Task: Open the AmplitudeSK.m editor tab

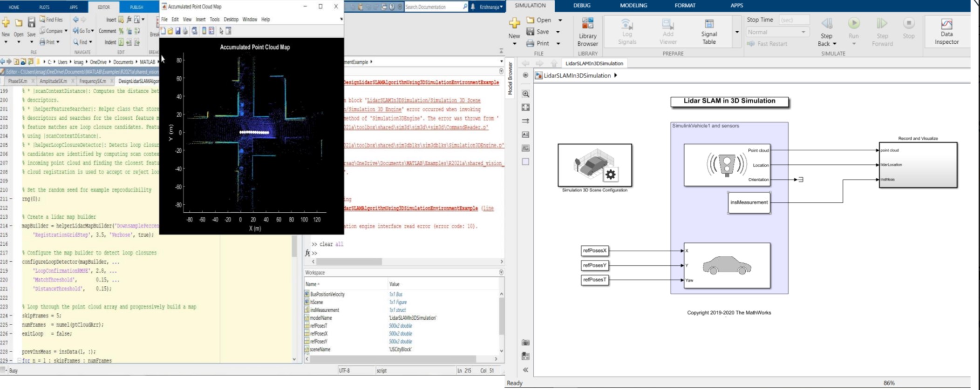Action: pos(54,81)
